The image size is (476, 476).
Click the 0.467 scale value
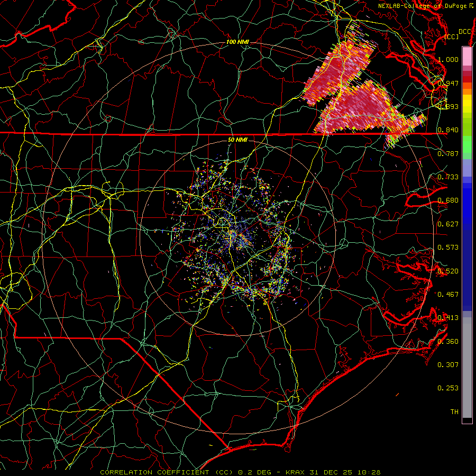point(448,295)
